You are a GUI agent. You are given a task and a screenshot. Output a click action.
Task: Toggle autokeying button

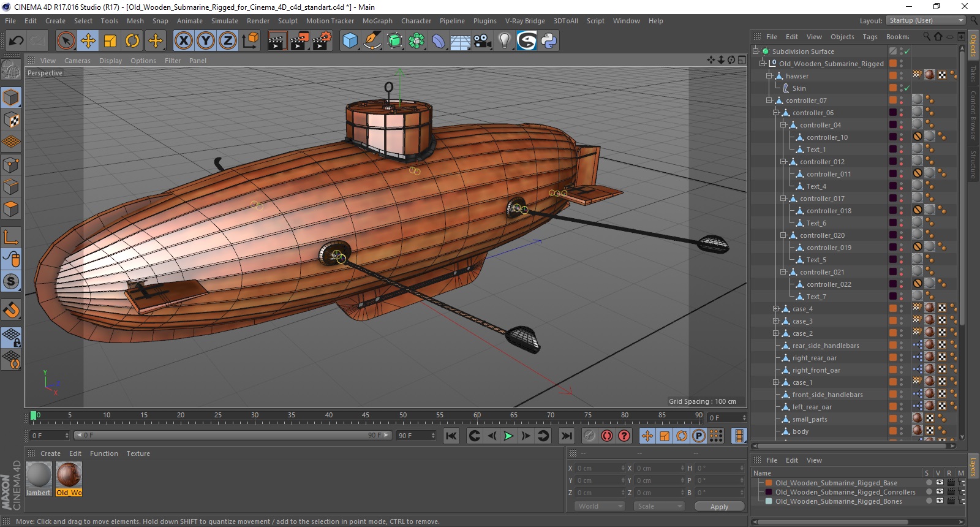(x=607, y=436)
